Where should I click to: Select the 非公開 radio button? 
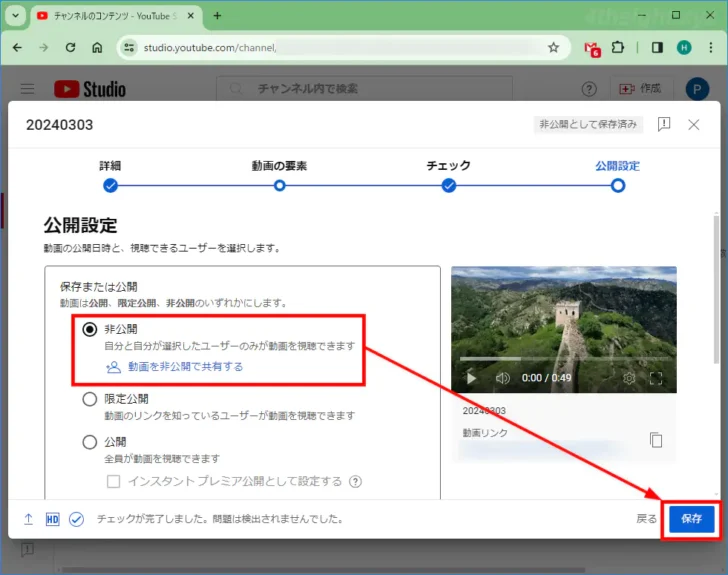[90, 329]
